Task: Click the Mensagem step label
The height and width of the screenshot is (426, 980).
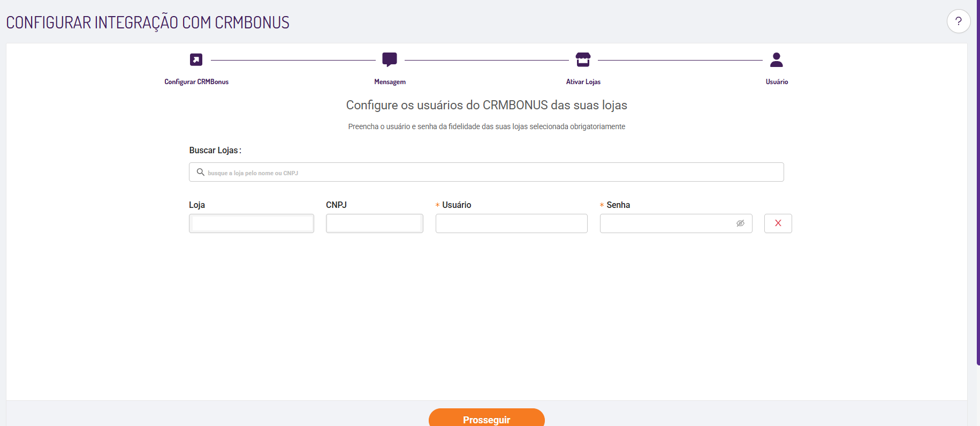Action: point(390,82)
